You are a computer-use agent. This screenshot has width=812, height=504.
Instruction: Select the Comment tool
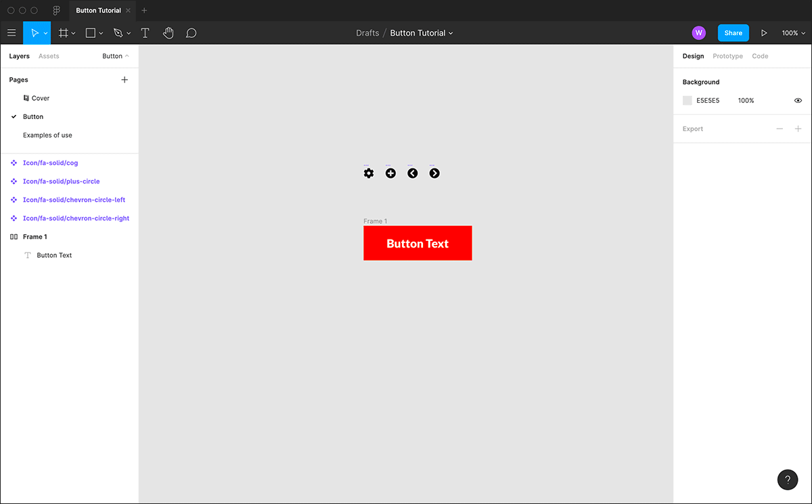tap(191, 32)
